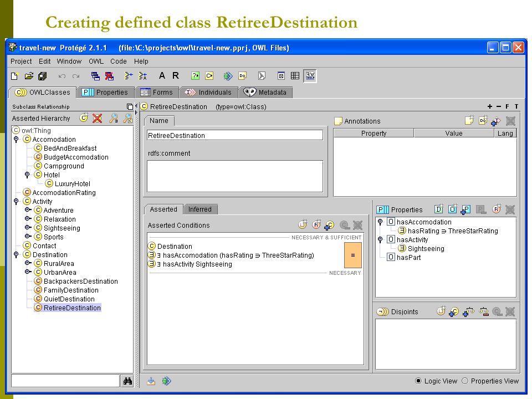Click the Help icon in toolbar
Screen dimensions: 532x399
pos(310,76)
